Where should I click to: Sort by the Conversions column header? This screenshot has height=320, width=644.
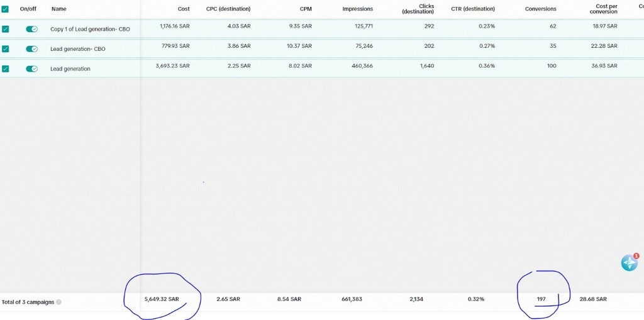(541, 9)
